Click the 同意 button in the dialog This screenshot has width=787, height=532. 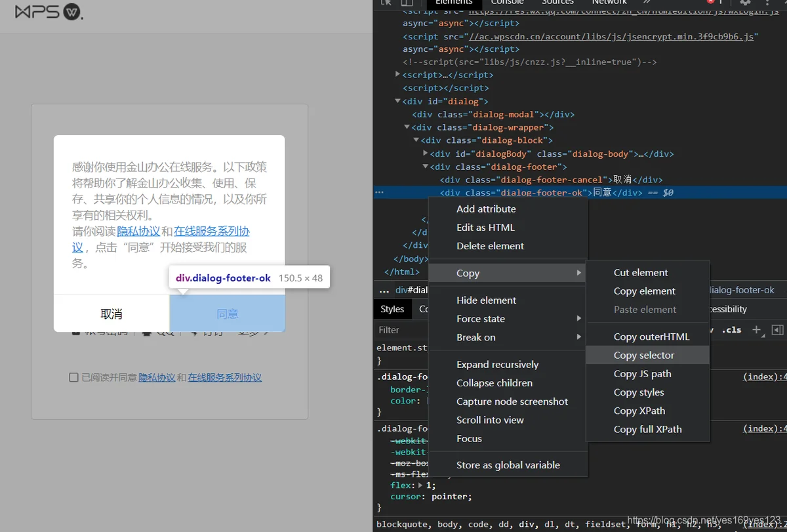[228, 314]
